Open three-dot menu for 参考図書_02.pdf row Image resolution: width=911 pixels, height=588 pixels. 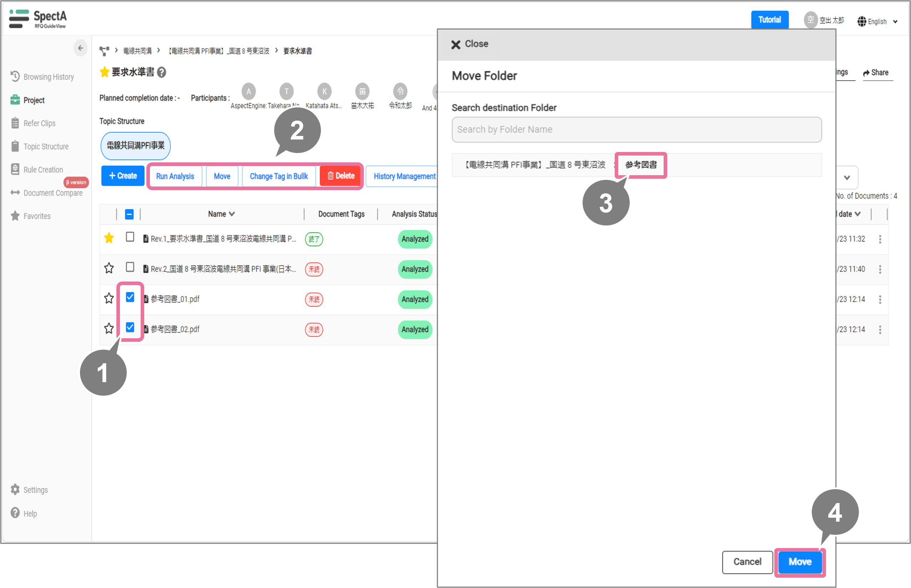tap(880, 330)
